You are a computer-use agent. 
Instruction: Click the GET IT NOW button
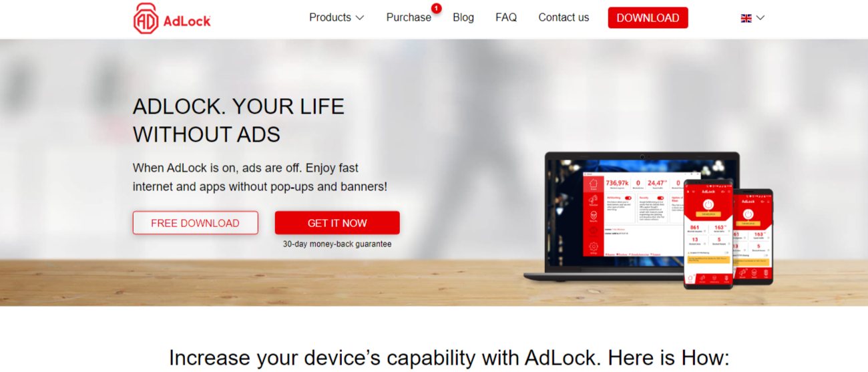[x=337, y=223]
